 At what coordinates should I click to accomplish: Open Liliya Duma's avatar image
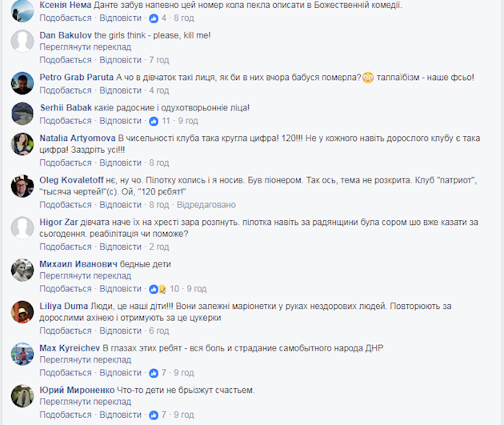point(22,312)
